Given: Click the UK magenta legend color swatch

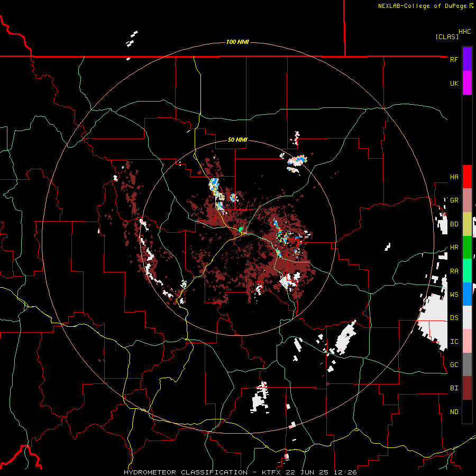Looking at the screenshot, I should pos(467,83).
